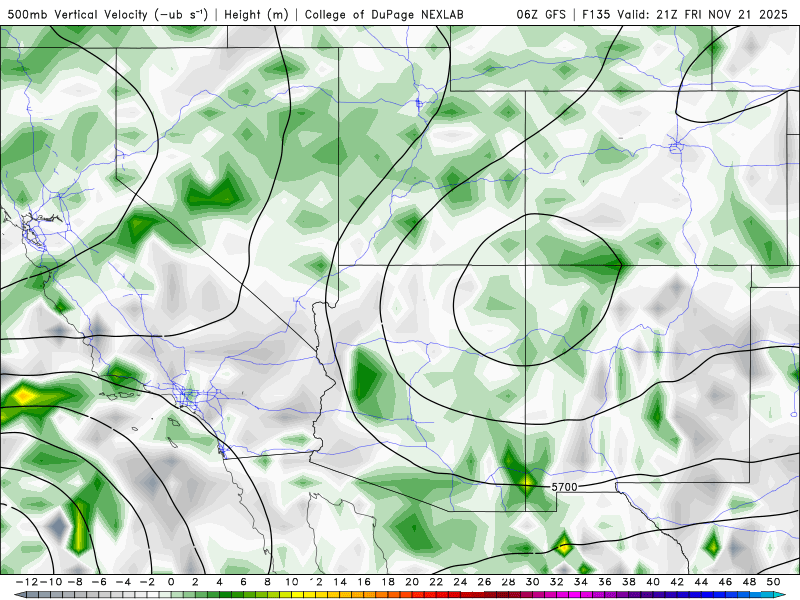Click the "24" value on the color scale
Image resolution: width=800 pixels, height=600 pixels.
pos(460,582)
